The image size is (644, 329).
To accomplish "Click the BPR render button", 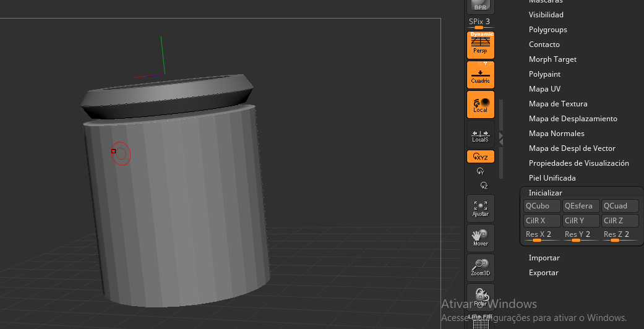I will (x=481, y=6).
